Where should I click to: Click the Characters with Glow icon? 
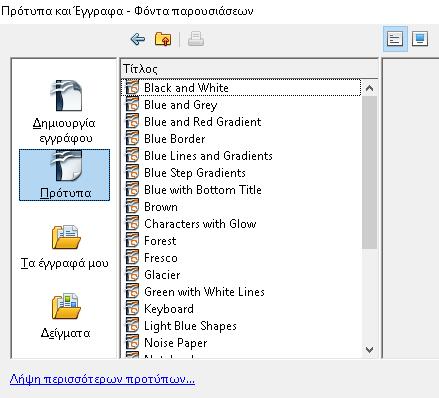point(132,224)
